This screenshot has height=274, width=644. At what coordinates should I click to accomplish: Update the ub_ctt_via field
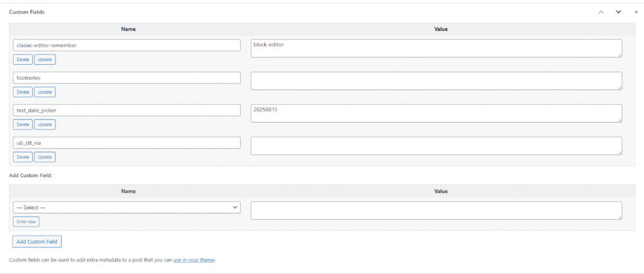click(x=45, y=157)
